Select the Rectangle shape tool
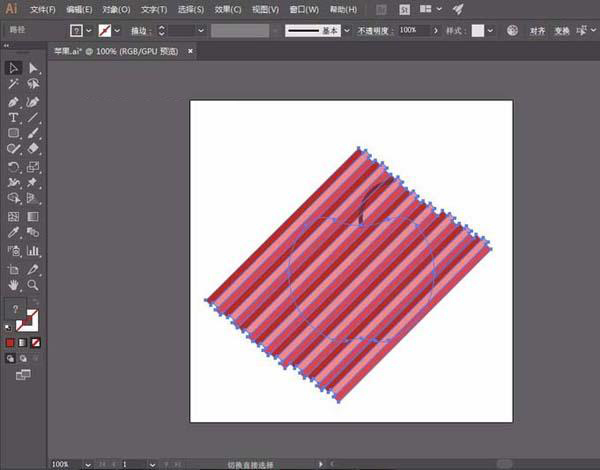The width and height of the screenshot is (600, 470). [14, 133]
